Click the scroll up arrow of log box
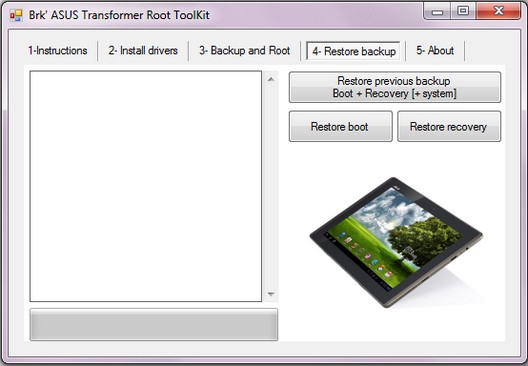This screenshot has height=366, width=528. (271, 79)
